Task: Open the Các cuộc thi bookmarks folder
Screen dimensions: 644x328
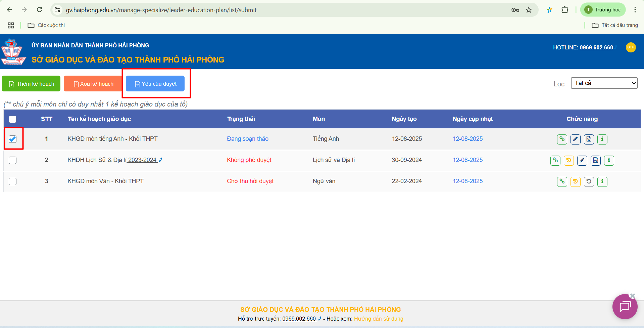Action: tap(46, 25)
